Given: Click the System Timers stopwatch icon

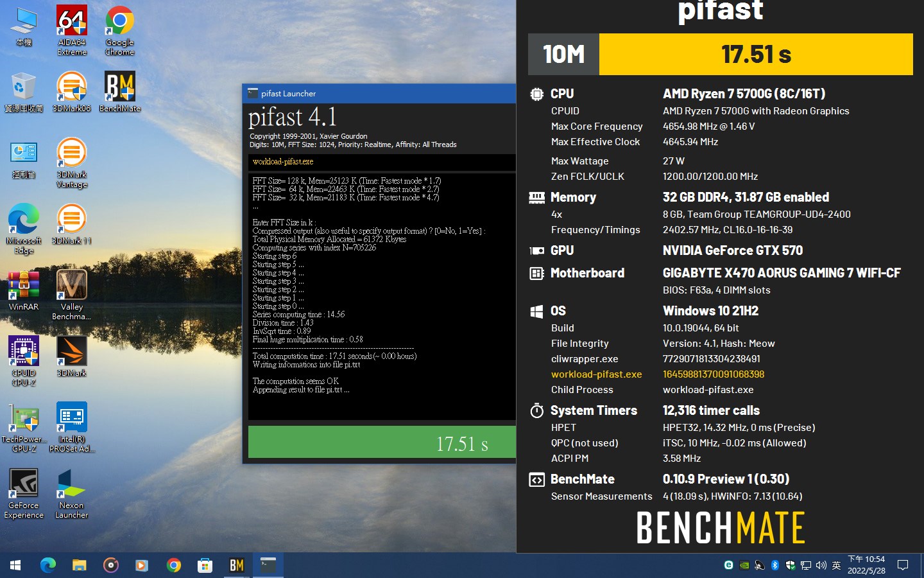Looking at the screenshot, I should coord(536,410).
